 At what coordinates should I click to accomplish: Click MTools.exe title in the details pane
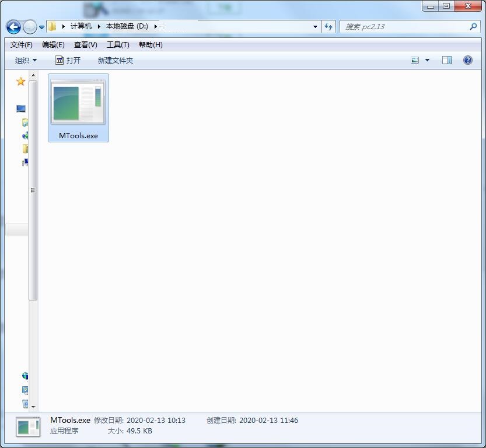pos(71,421)
